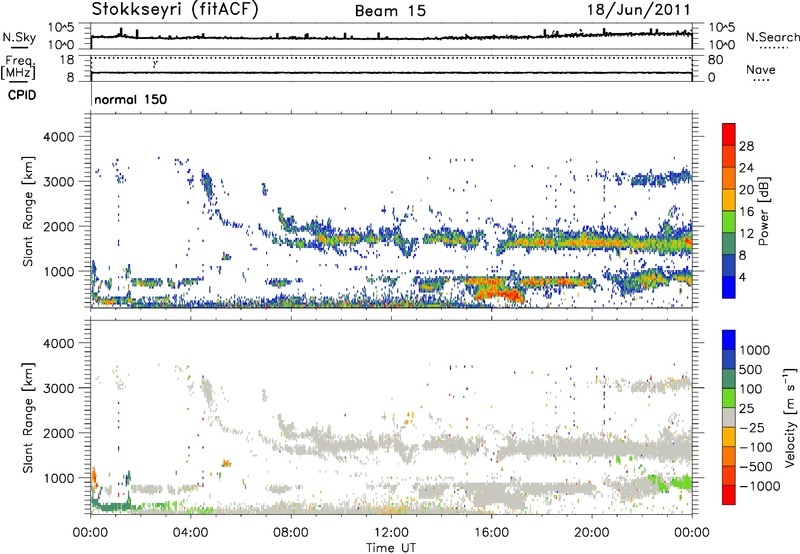Click the blue bottom of the power color bar
The height and width of the screenshot is (554, 800).
[x=729, y=287]
